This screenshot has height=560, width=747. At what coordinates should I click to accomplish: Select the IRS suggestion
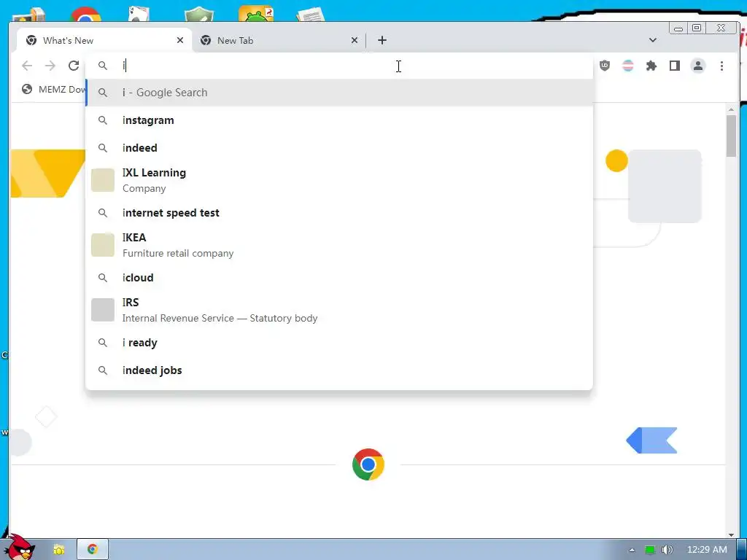tap(339, 310)
